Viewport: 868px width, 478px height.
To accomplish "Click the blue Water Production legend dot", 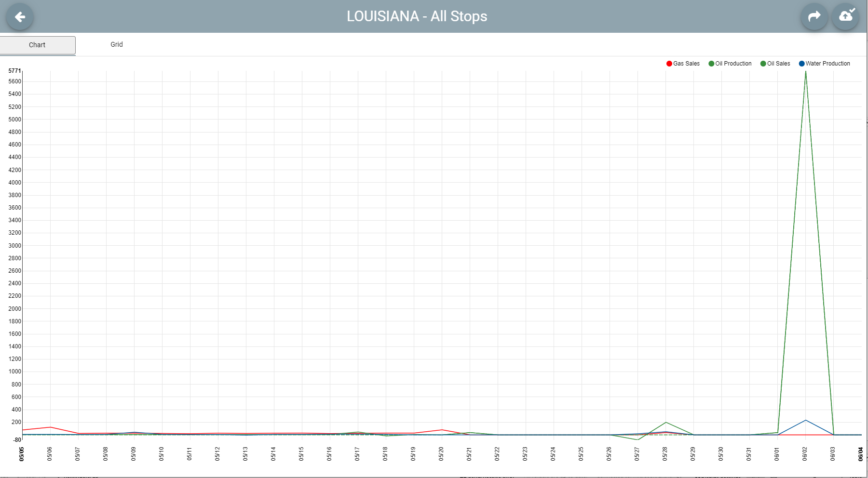I will (x=801, y=64).
